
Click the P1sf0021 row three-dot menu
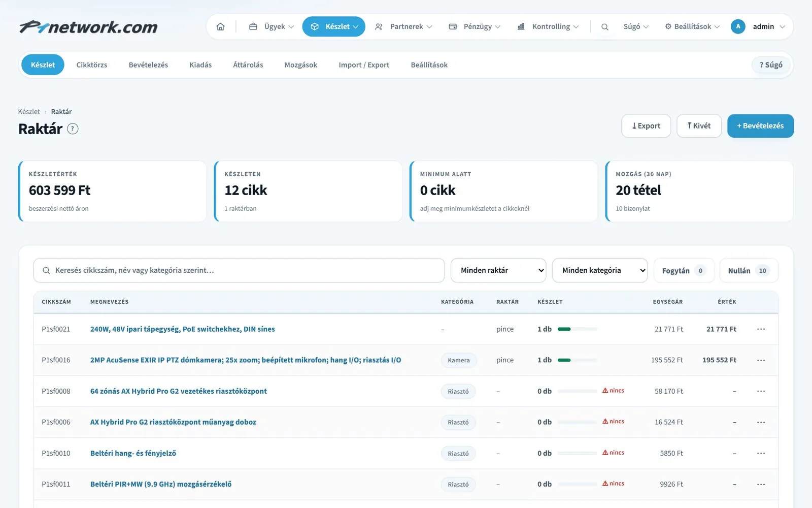point(761,329)
